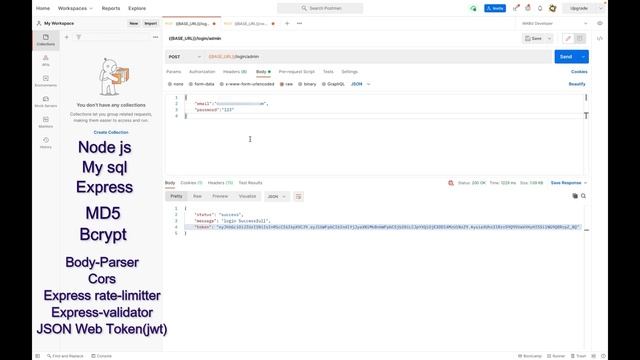Screen dimensions: 640x360
Task: Click the comments icon beside the pencil
Action: pos(580,38)
